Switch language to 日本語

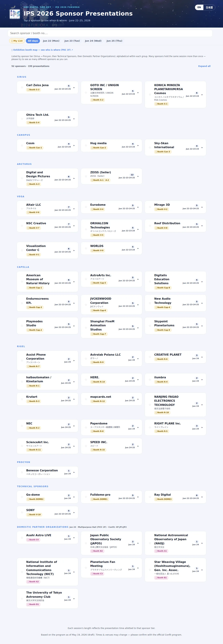[209, 7]
